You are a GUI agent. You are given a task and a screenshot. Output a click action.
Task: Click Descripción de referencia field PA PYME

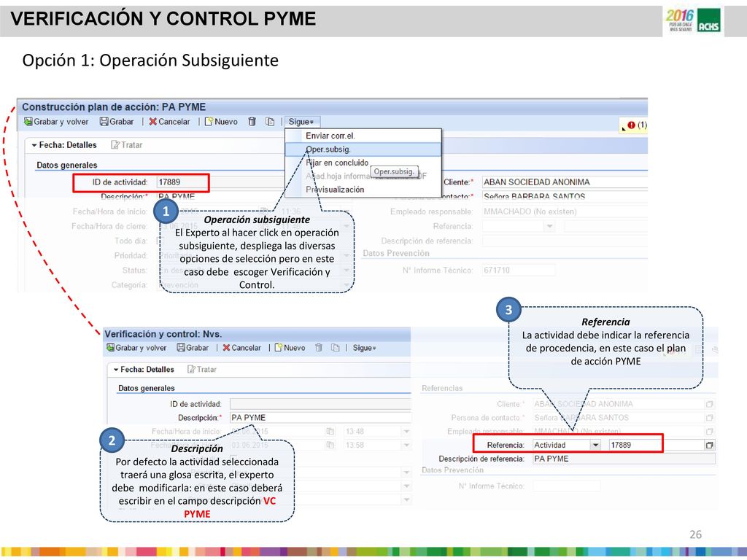pyautogui.click(x=624, y=459)
